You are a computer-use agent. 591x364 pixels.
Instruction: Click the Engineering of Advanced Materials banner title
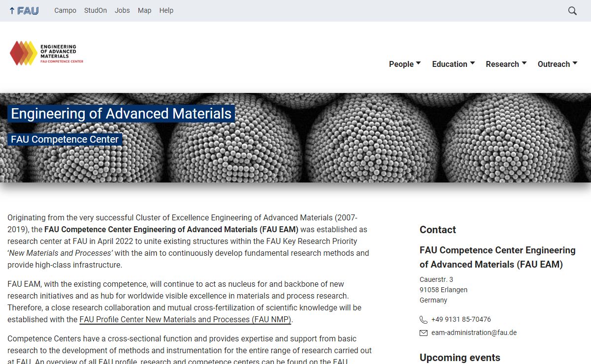pos(121,114)
